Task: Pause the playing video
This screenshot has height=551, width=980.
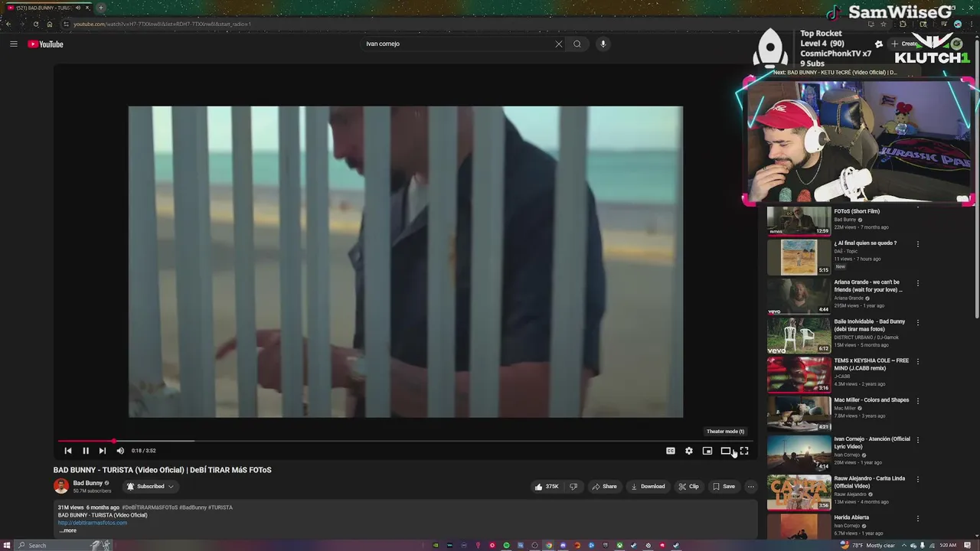Action: [86, 451]
